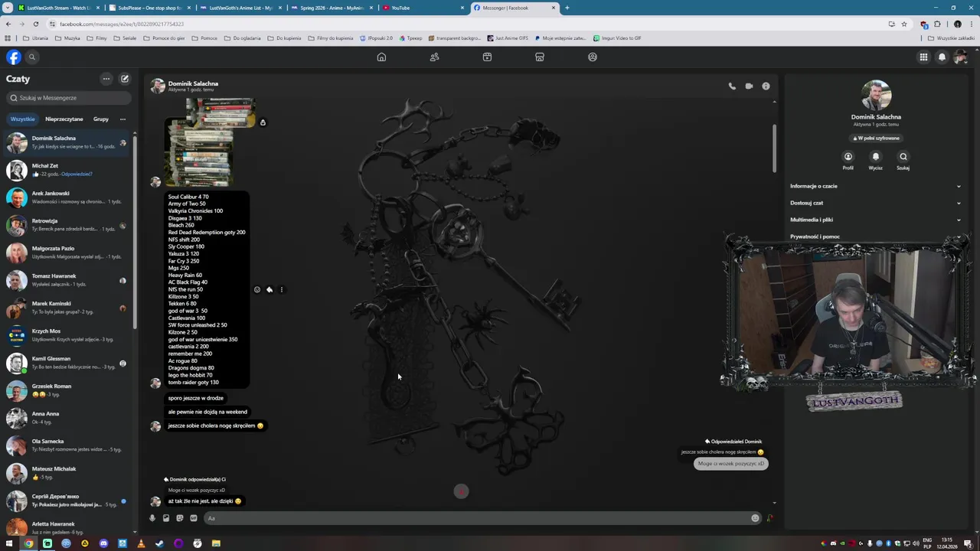This screenshot has height=551, width=980.
Task: Choose a sticker in composer
Action: coord(180,518)
